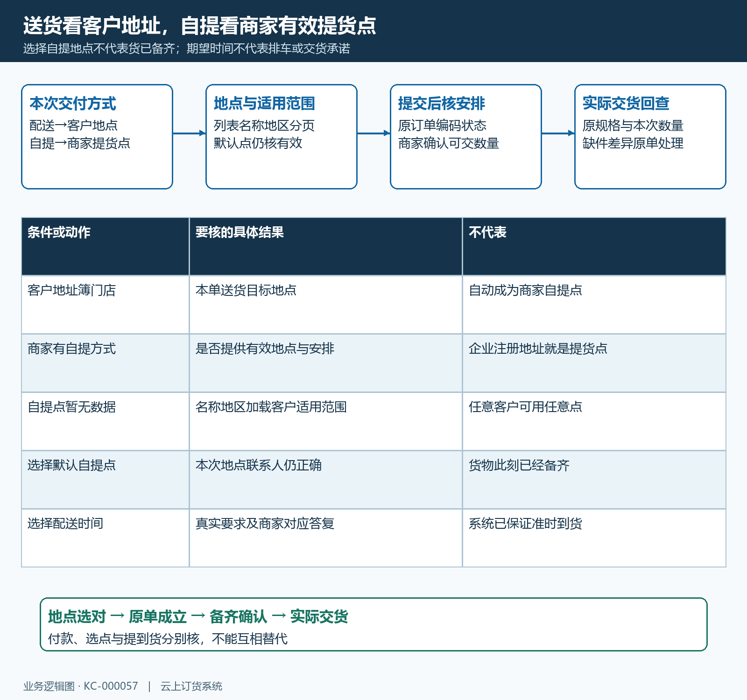Image resolution: width=747 pixels, height=700 pixels.
Task: Select the cell 任意客户可用任意点
Action: click(594, 421)
